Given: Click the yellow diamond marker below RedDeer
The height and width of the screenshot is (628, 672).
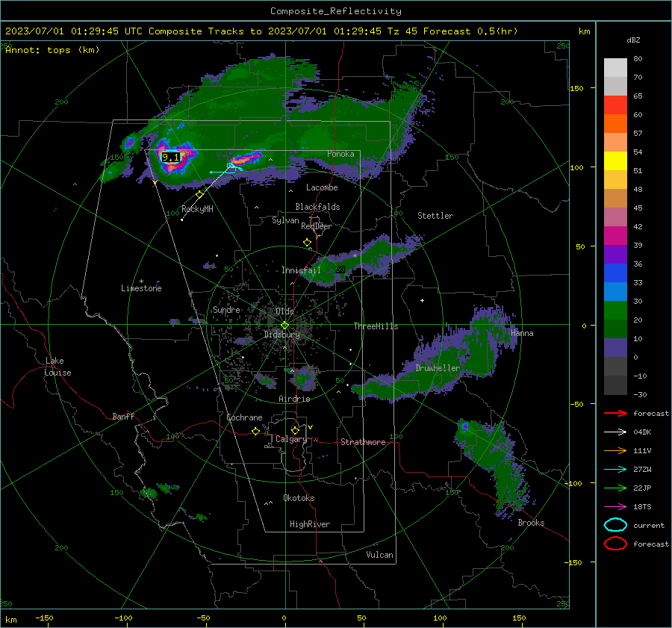Looking at the screenshot, I should click(x=307, y=243).
